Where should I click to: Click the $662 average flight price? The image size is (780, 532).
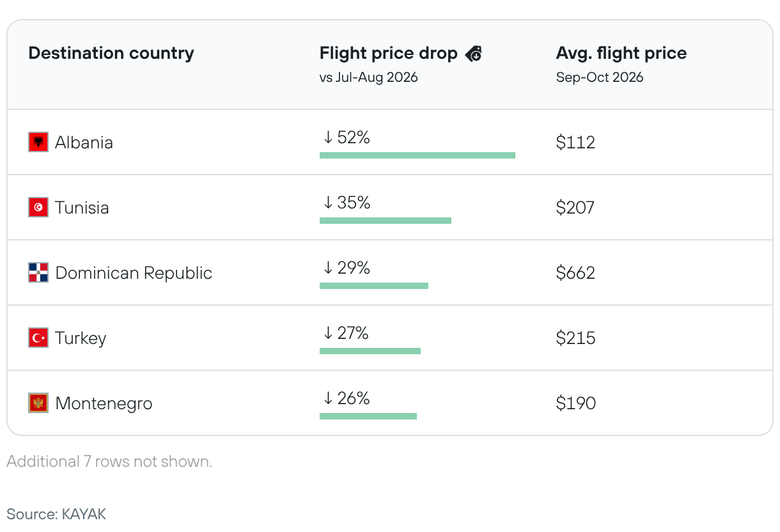point(575,273)
